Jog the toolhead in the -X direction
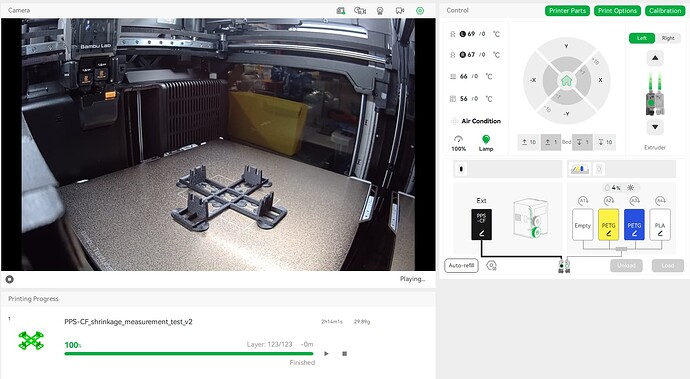The width and height of the screenshot is (690, 379). coord(532,80)
